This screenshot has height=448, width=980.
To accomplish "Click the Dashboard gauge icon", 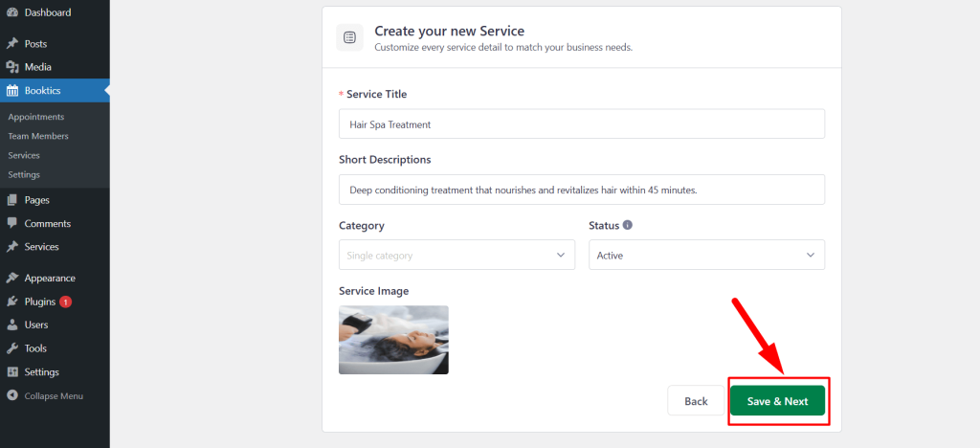I will pyautogui.click(x=11, y=12).
